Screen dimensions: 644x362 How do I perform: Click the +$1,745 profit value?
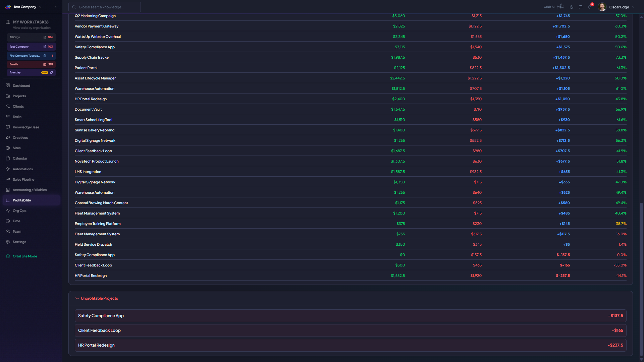pos(563,16)
